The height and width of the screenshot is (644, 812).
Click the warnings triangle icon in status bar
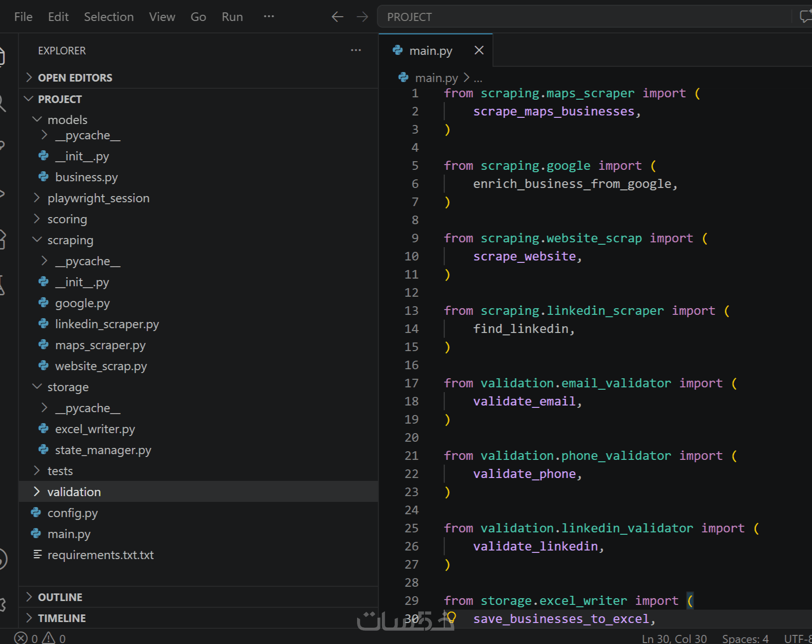point(49,638)
